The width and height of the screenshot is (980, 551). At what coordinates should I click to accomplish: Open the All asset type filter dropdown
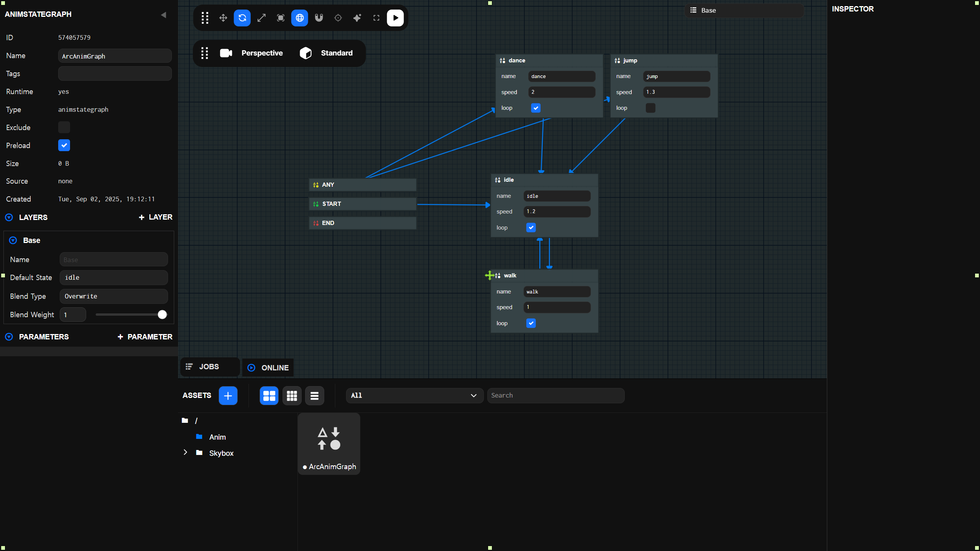[x=414, y=395]
